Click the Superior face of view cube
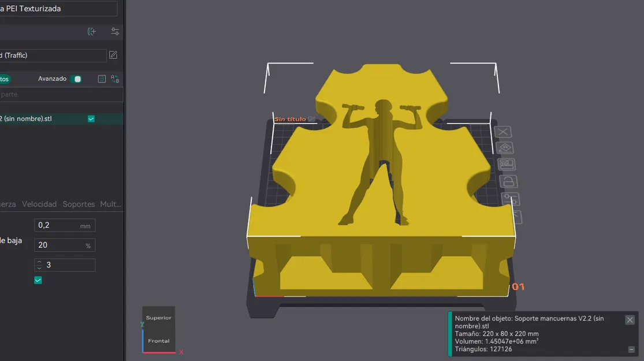Screen dimensions: 644x361 (x=158, y=318)
